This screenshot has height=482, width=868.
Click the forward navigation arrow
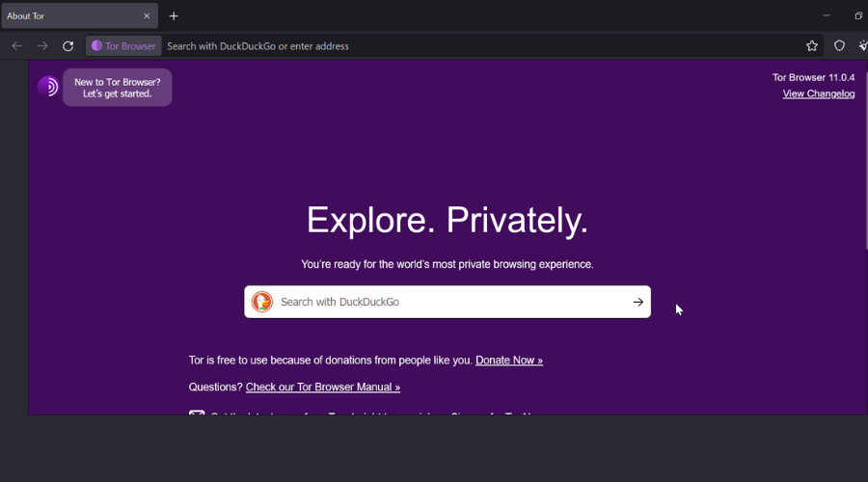pyautogui.click(x=42, y=46)
